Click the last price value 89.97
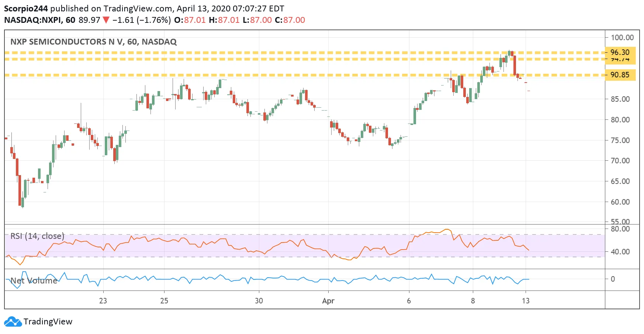Viewport: 644px width, 334px height. [x=89, y=20]
